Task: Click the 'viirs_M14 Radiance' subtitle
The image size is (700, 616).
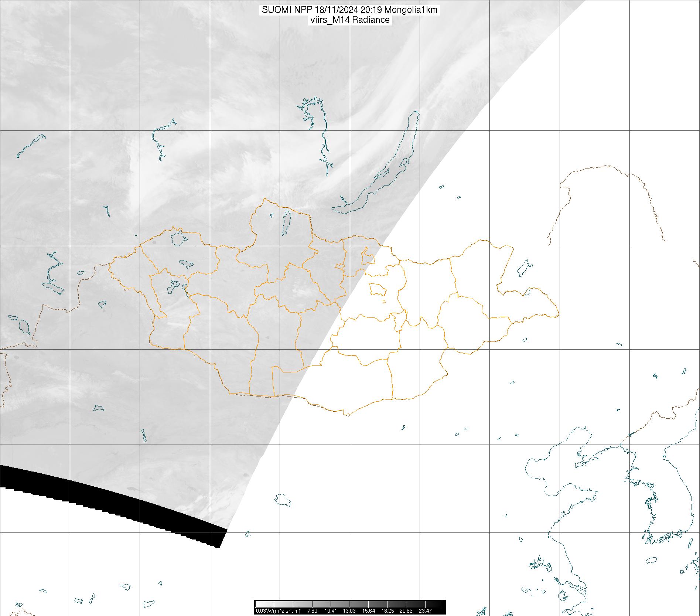Action: point(349,20)
